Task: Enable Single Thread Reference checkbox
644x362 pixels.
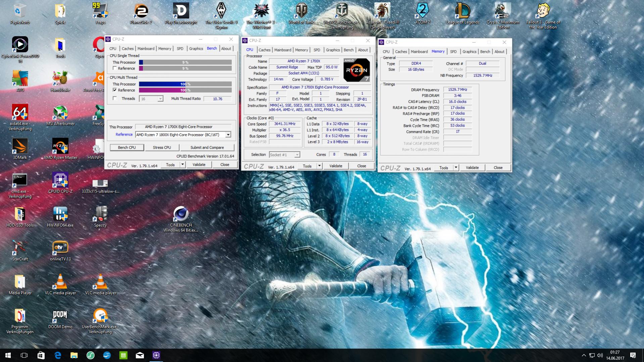Action: point(115,68)
